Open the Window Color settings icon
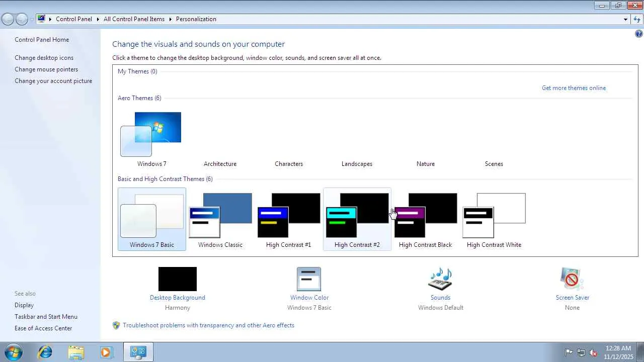The width and height of the screenshot is (644, 362). coord(309,279)
